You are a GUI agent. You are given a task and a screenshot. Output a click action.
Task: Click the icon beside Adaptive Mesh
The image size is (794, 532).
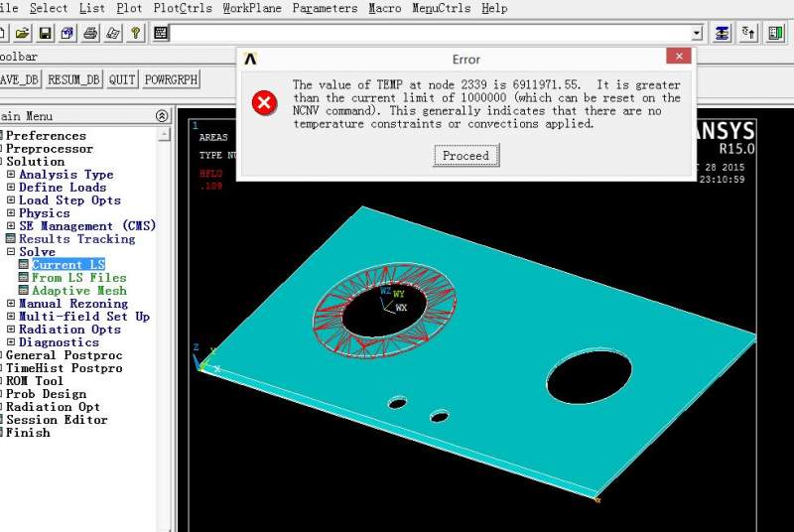[x=23, y=290]
